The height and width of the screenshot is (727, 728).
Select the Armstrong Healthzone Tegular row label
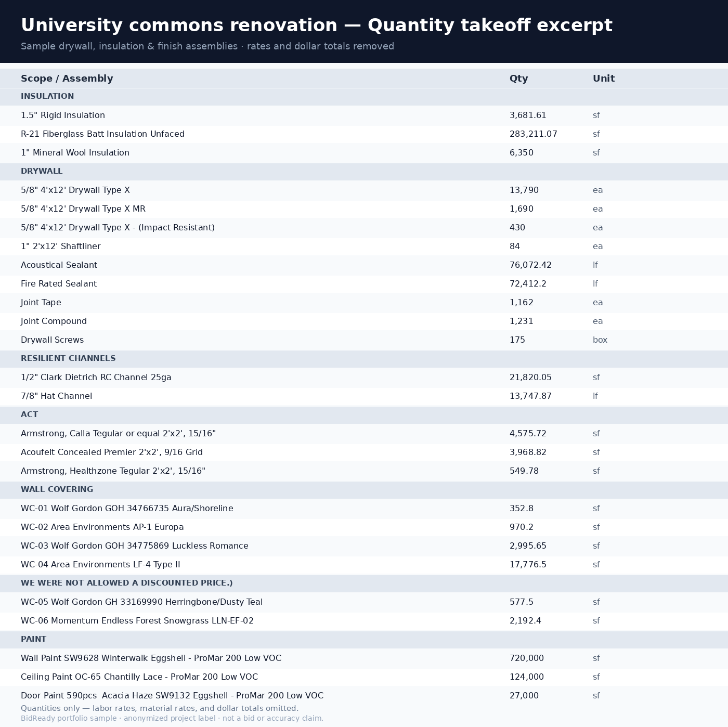pyautogui.click(x=113, y=471)
